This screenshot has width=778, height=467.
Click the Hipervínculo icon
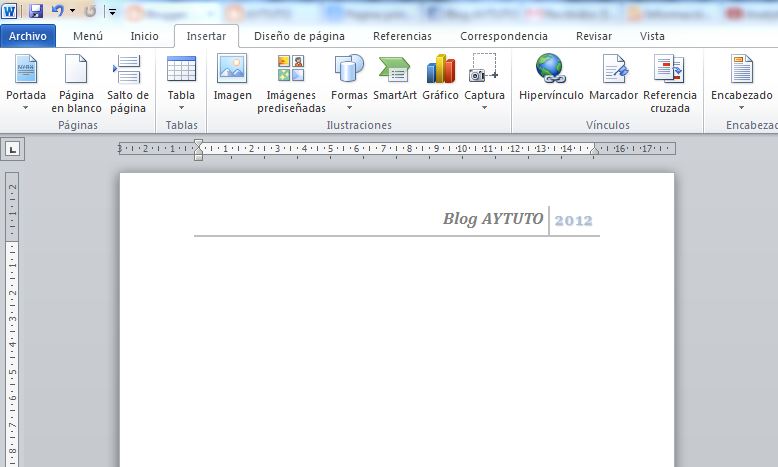tap(550, 79)
